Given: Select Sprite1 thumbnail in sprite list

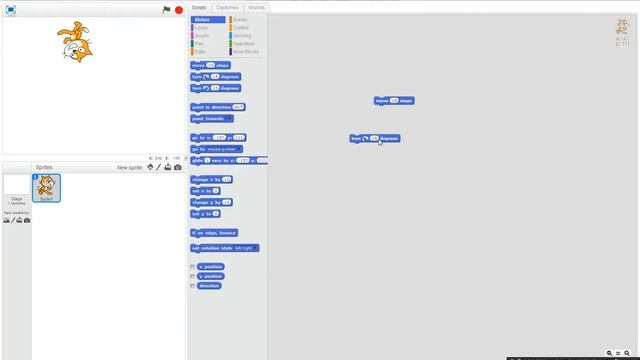Looking at the screenshot, I should point(47,188).
